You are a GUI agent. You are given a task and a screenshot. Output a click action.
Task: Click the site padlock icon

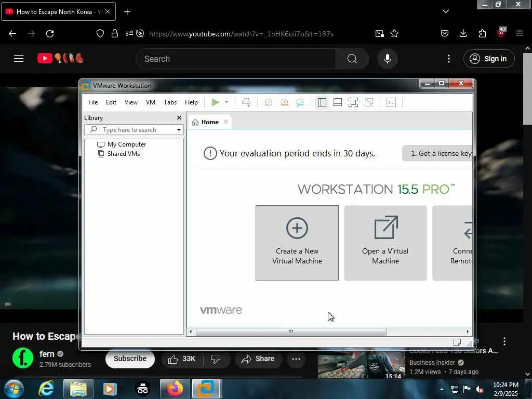coord(115,33)
